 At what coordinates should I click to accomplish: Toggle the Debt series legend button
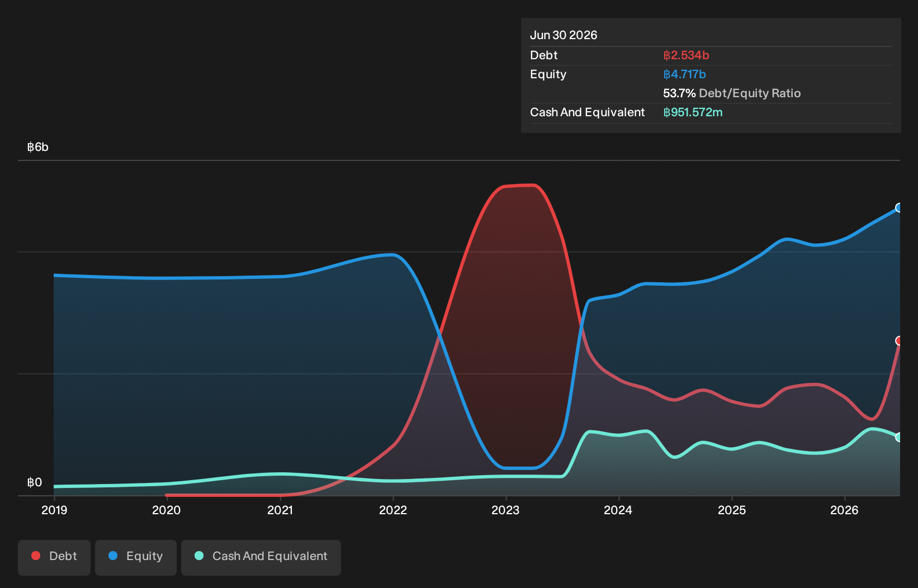pos(54,557)
